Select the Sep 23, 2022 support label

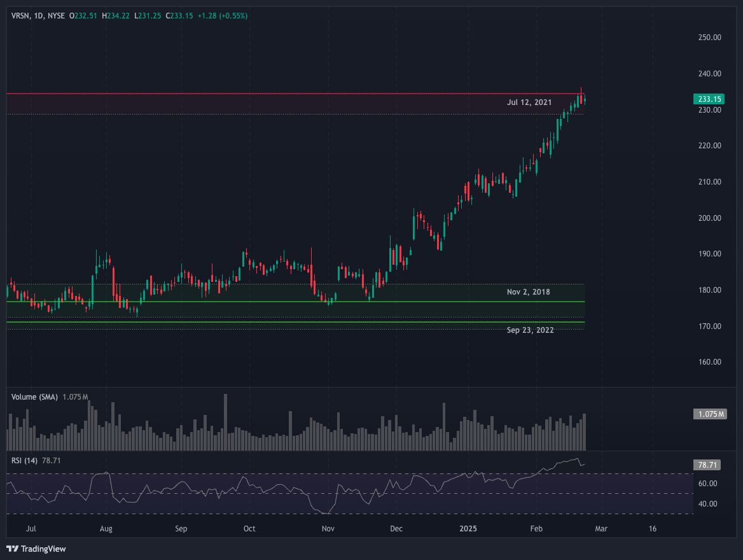tap(531, 330)
